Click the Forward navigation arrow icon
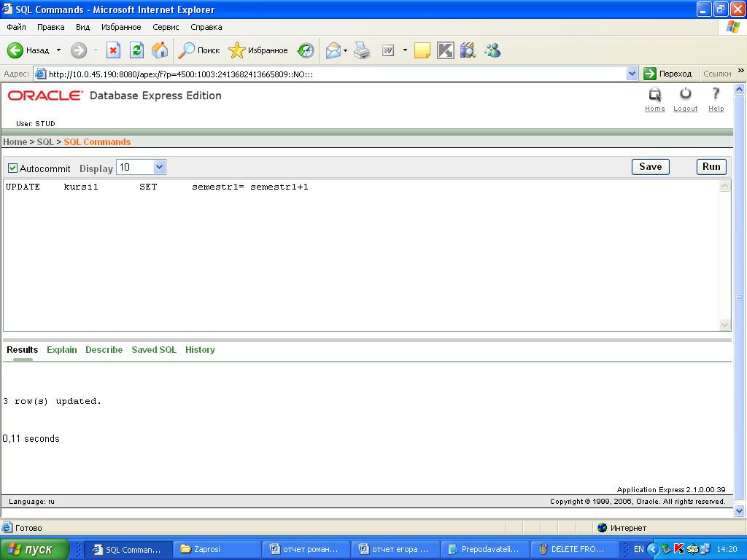The height and width of the screenshot is (560, 747). pyautogui.click(x=79, y=50)
